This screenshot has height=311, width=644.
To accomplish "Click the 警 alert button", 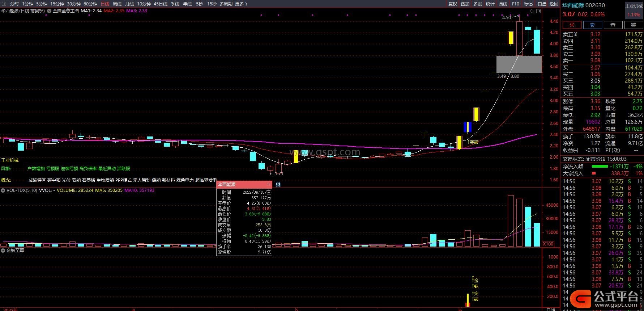I will tap(634, 25).
